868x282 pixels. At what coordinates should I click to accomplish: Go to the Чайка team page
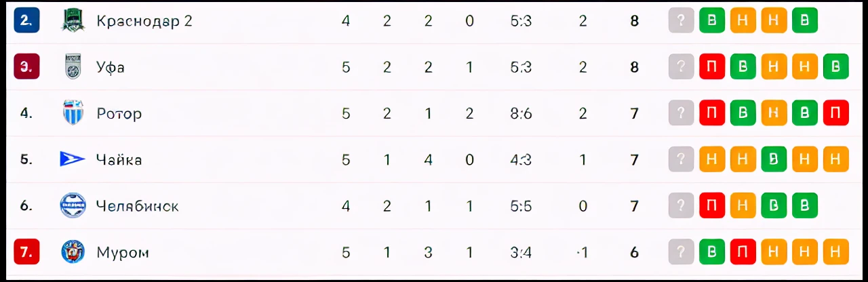[119, 160]
